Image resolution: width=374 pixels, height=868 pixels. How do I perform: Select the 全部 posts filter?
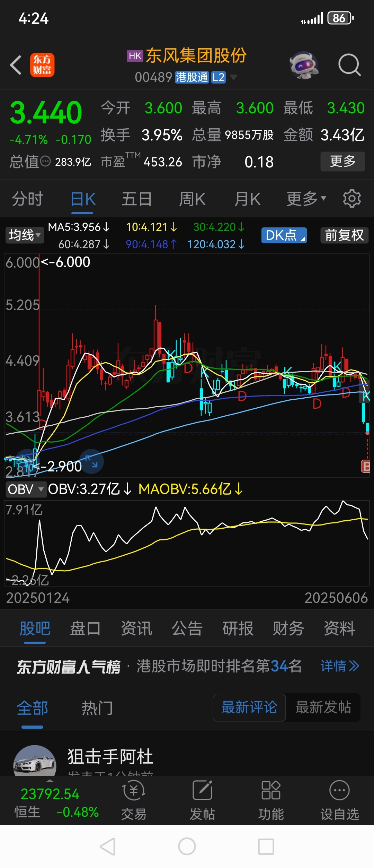pyautogui.click(x=33, y=708)
